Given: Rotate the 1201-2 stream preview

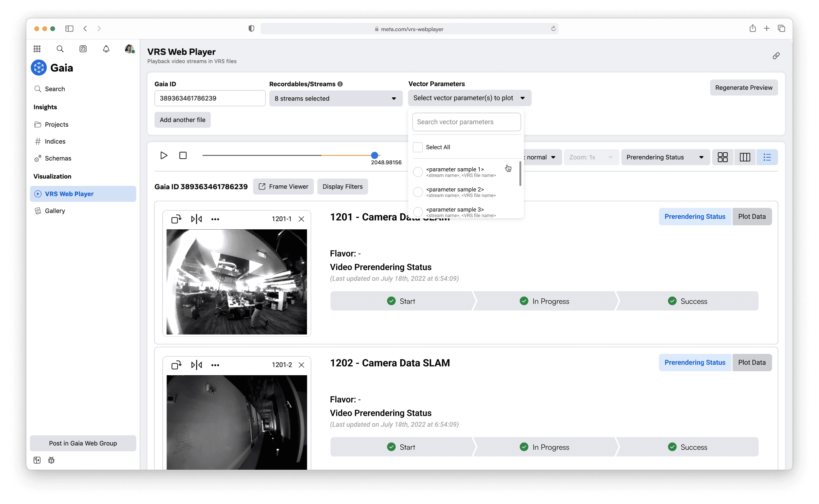Looking at the screenshot, I should (176, 365).
